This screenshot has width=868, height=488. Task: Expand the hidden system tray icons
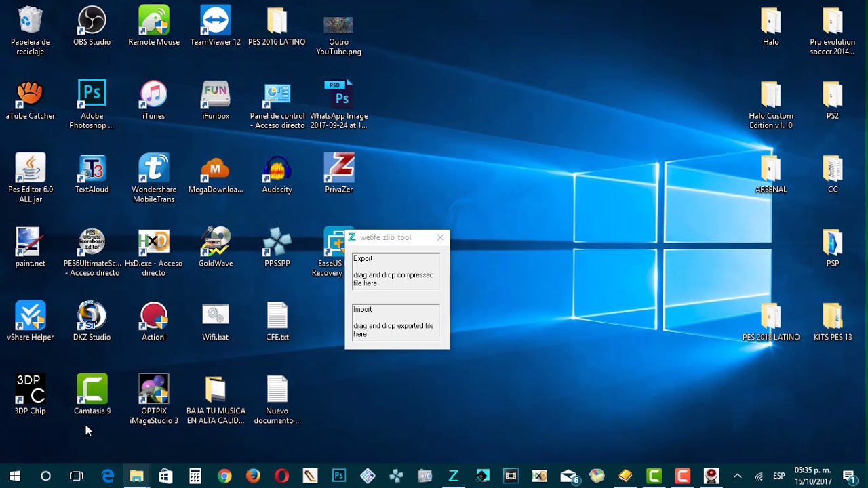[x=737, y=476]
